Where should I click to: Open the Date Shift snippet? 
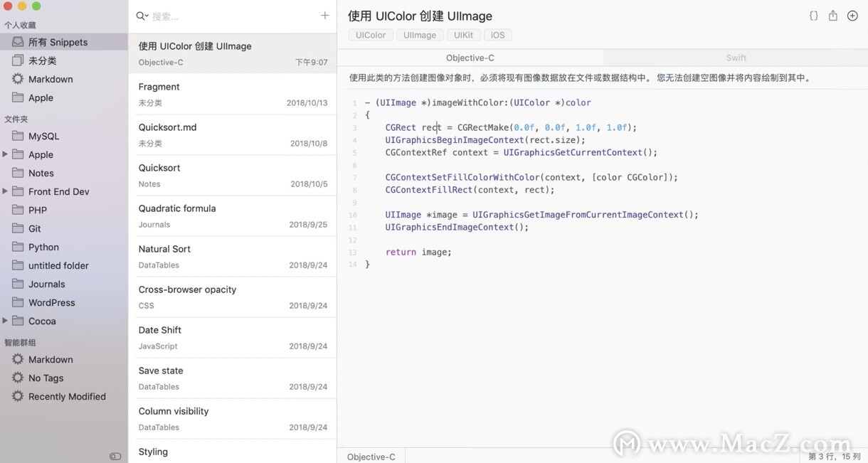[233, 337]
